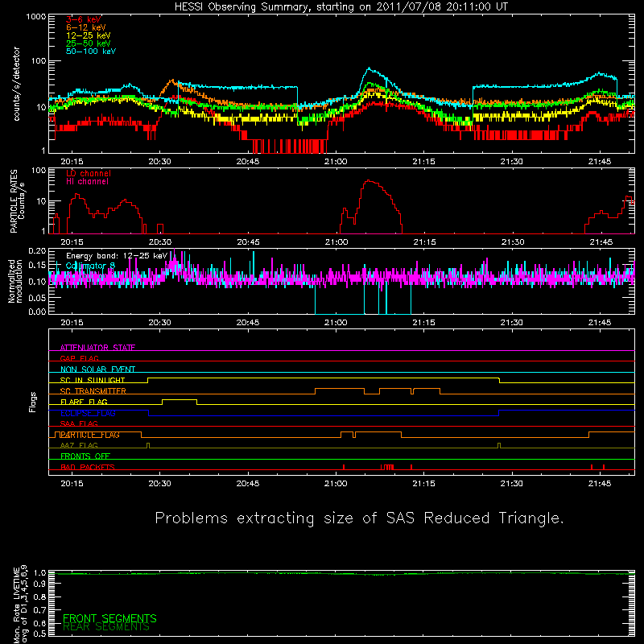Select the green 25-50 keV legend entry

pyautogui.click(x=89, y=43)
